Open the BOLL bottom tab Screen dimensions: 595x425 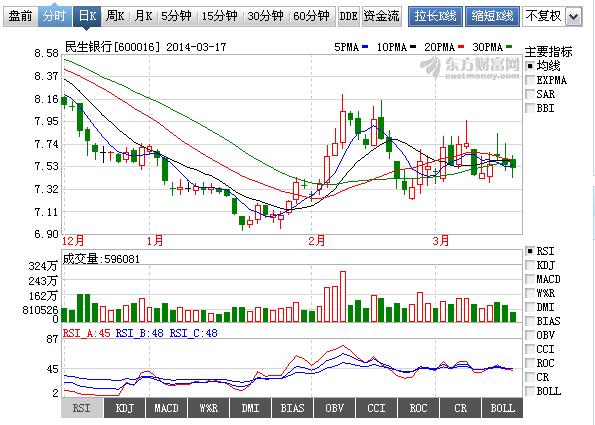click(x=502, y=408)
